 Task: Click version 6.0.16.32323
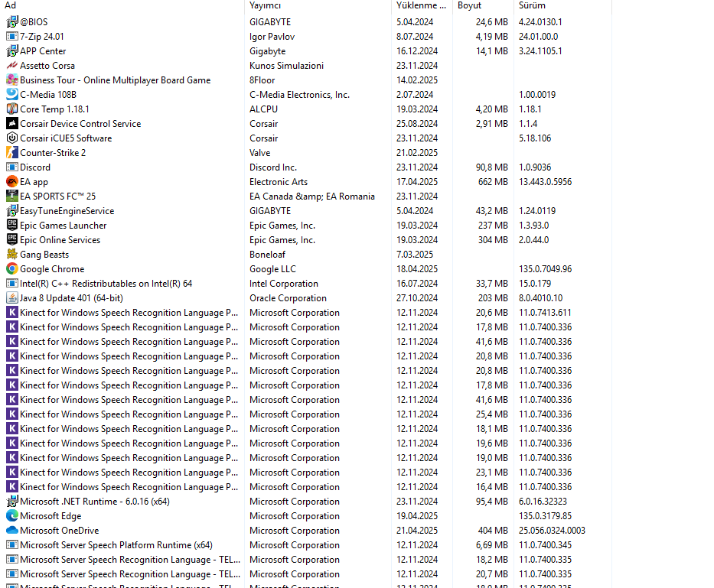click(543, 502)
